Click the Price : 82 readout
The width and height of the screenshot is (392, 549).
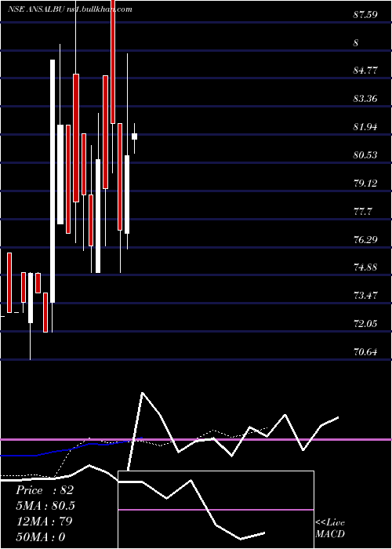[x=45, y=490]
